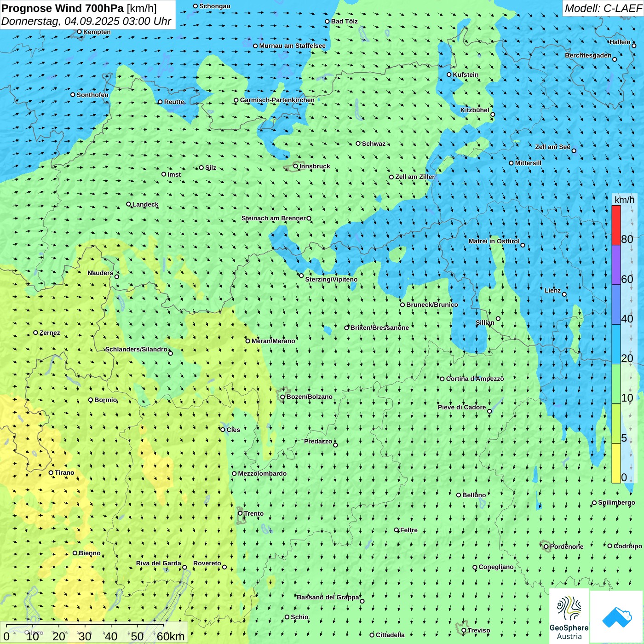Click the Lienz map label
Viewport: 644px width, 644px height.
tap(552, 290)
